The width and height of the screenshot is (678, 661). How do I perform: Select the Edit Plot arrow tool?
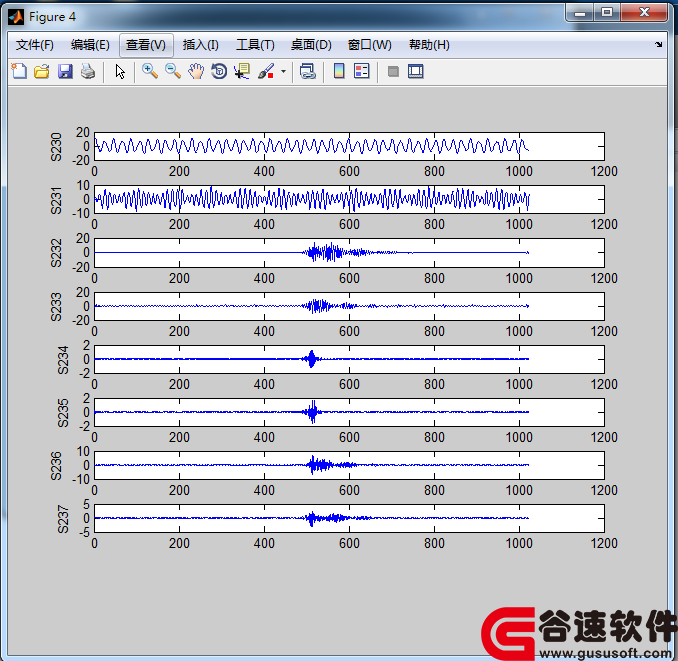tap(120, 71)
